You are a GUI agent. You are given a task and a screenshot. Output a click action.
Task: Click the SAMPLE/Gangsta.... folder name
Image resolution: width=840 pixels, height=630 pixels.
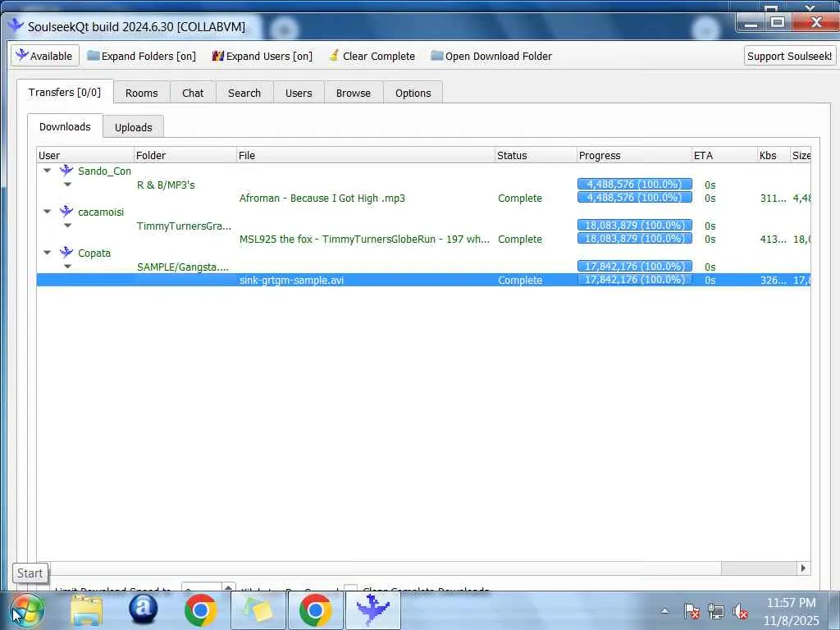[x=183, y=267]
